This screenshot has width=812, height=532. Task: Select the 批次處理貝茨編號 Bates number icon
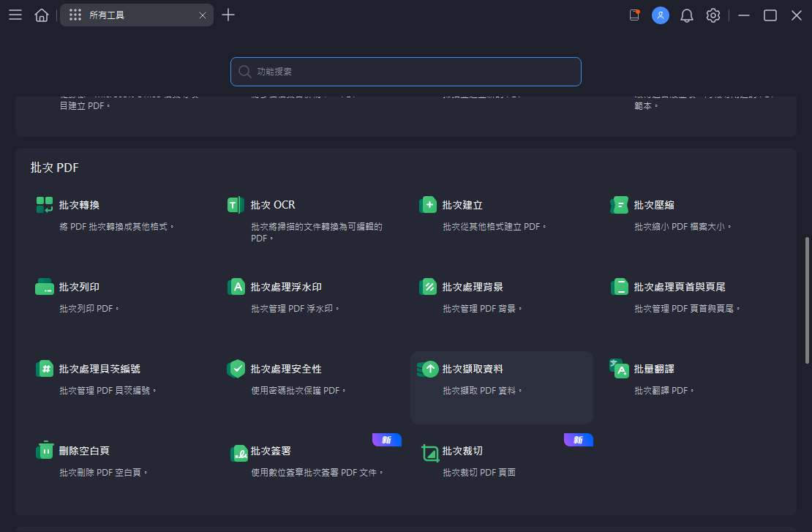click(45, 369)
